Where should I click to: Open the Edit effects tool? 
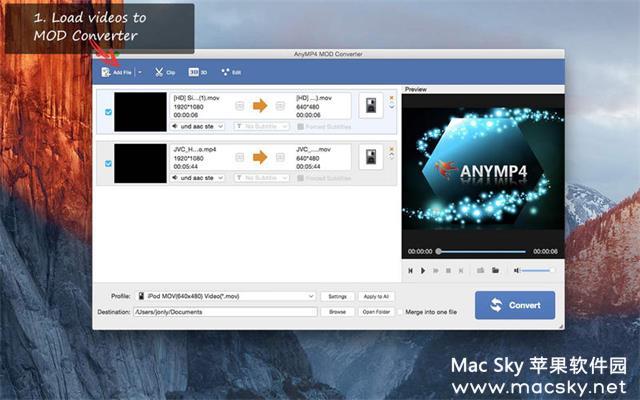click(x=231, y=72)
